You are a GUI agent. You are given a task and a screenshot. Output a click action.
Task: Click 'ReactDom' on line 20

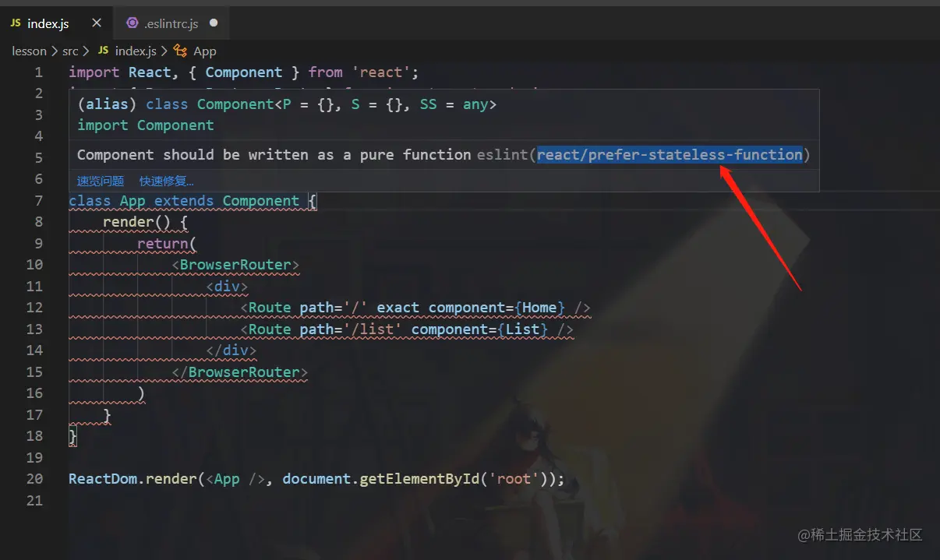103,479
